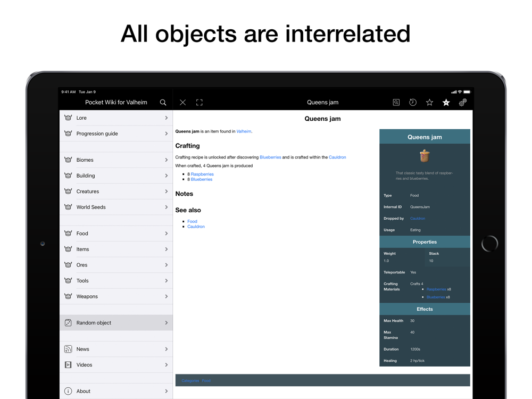Viewport: 532px width, 399px height.
Task: Tap the play icon for Videos
Action: point(68,365)
